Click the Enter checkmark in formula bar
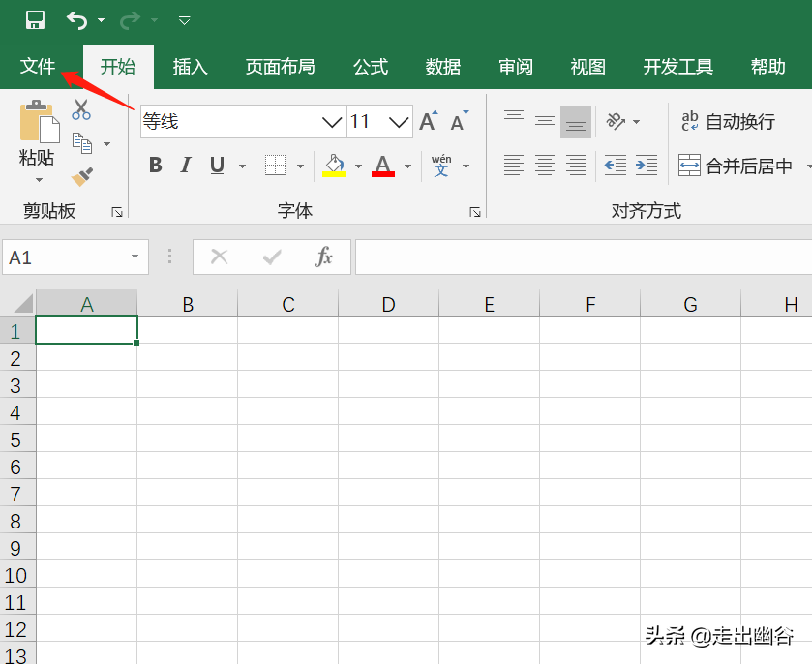Screen dimensions: 812x664 272,257
